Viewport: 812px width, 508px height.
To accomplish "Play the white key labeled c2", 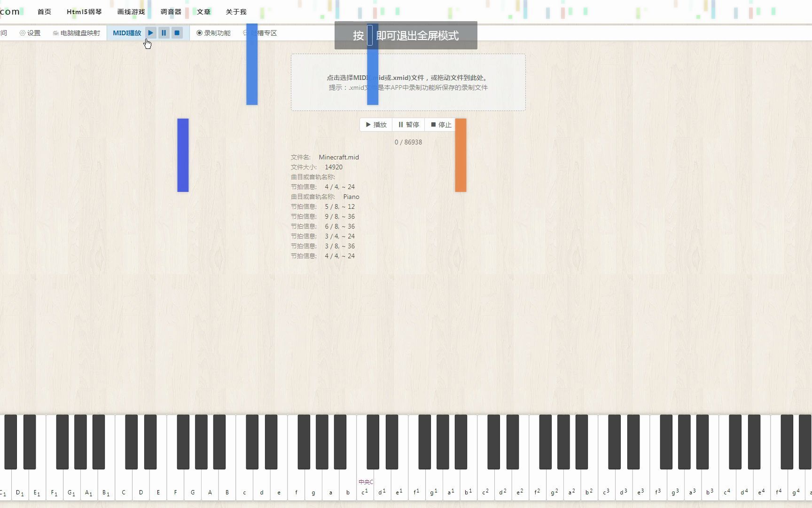I will point(486,484).
